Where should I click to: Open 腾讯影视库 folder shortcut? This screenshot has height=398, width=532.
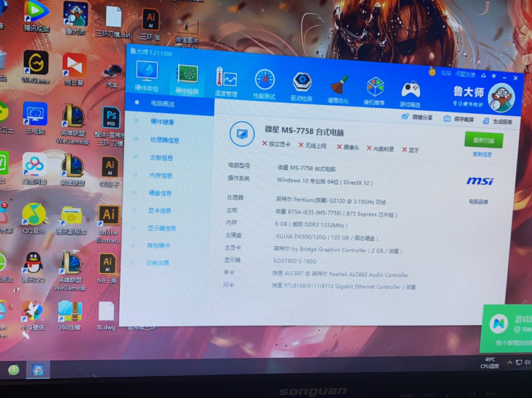tap(72, 221)
